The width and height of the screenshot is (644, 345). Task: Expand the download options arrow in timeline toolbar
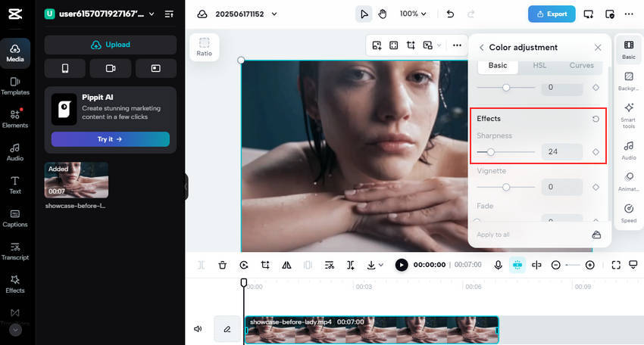click(x=381, y=265)
